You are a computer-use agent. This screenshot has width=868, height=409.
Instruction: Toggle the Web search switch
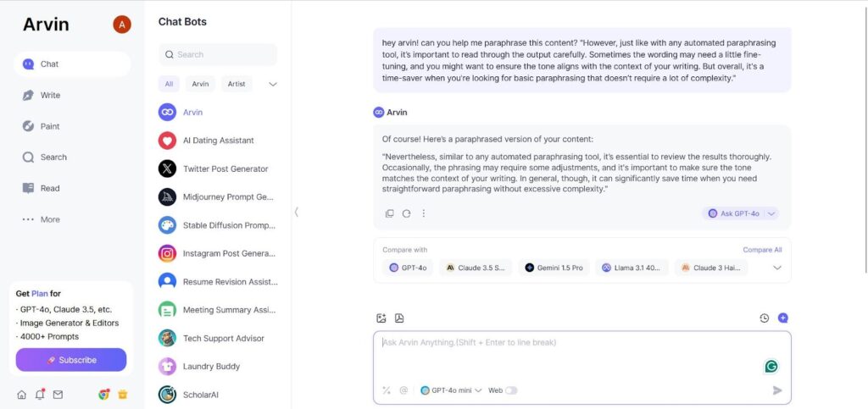coord(511,390)
